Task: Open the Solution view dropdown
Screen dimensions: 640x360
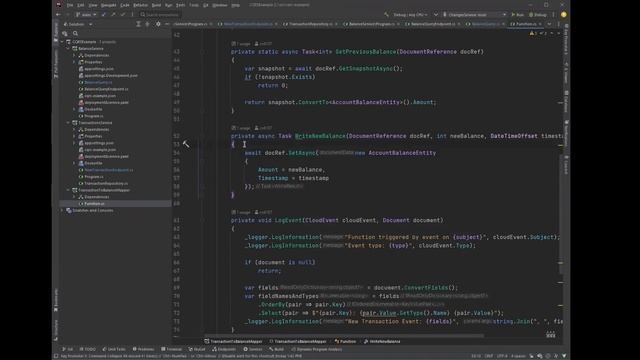Action: coord(78,24)
